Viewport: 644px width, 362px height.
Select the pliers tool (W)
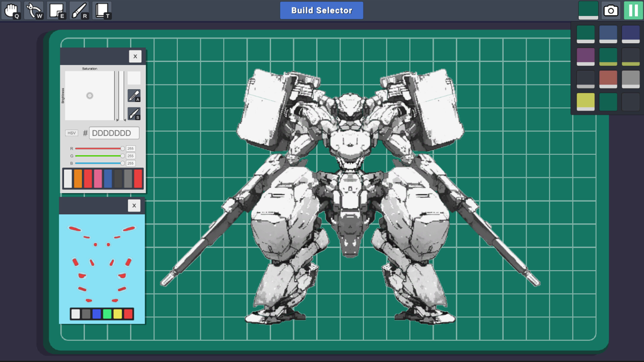[x=34, y=10]
